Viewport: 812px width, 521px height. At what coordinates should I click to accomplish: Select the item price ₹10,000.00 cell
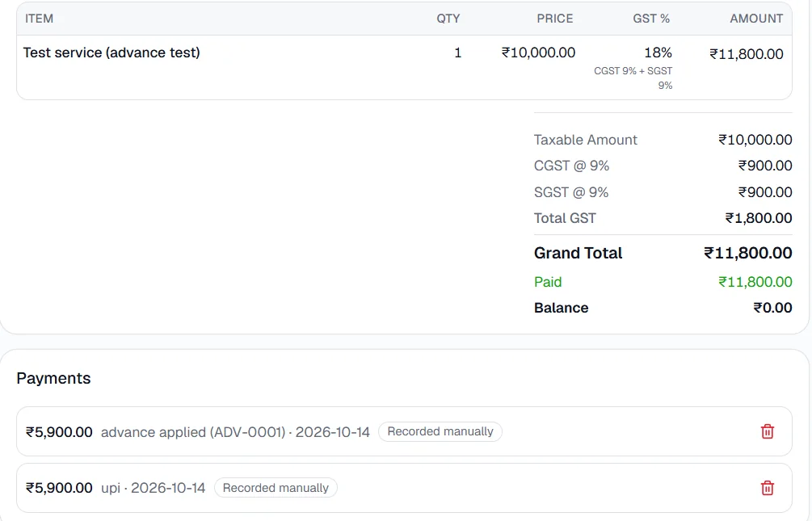pyautogui.click(x=538, y=53)
